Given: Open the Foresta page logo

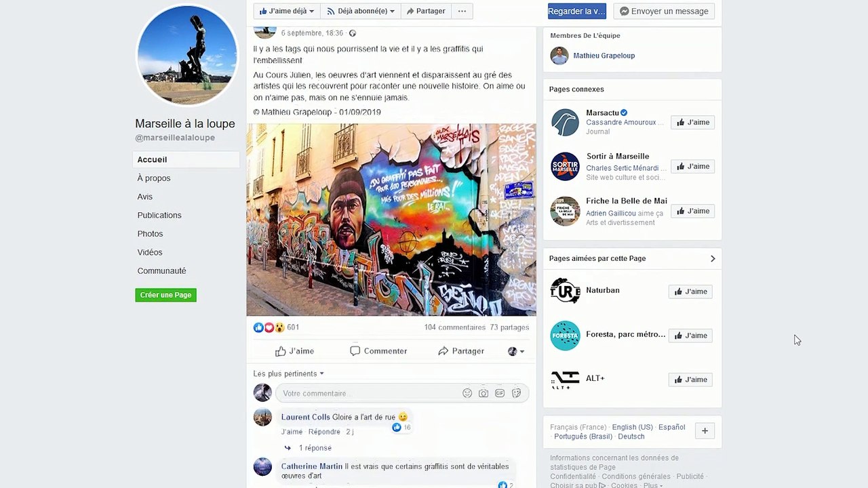Looking at the screenshot, I should pyautogui.click(x=565, y=335).
